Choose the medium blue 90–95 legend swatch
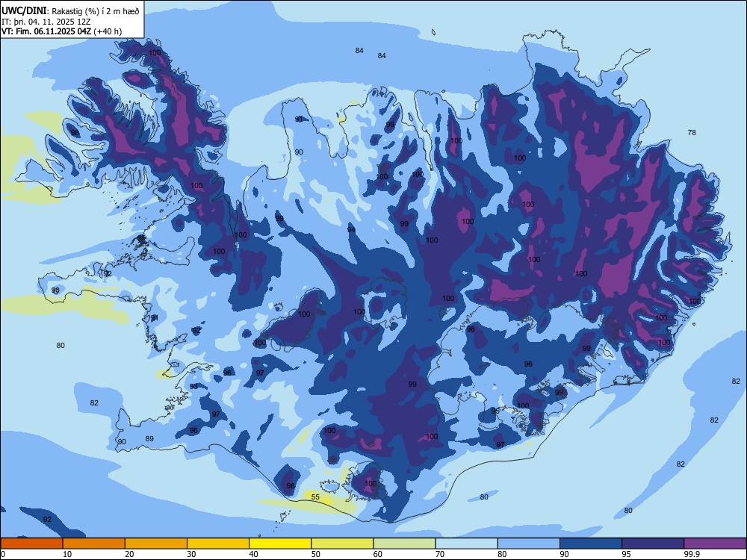 pos(591,544)
